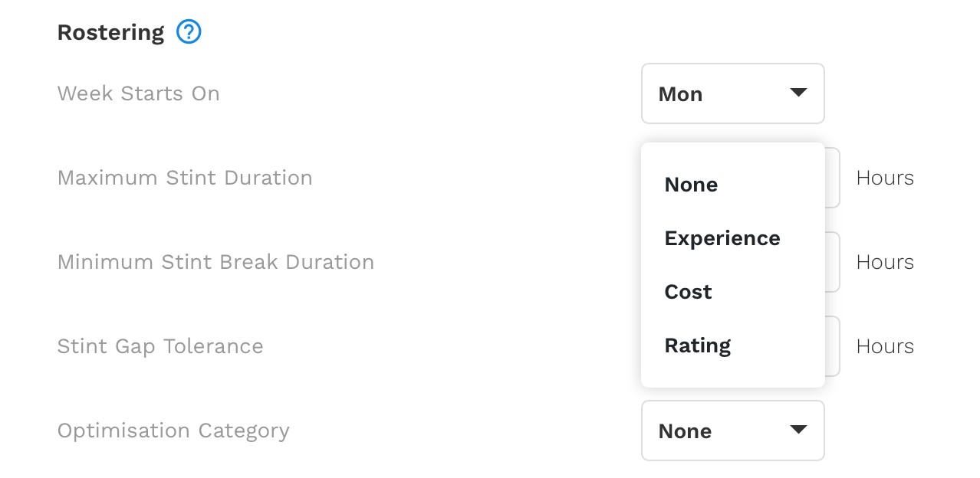Open the Rostering help question-mark icon

189,32
